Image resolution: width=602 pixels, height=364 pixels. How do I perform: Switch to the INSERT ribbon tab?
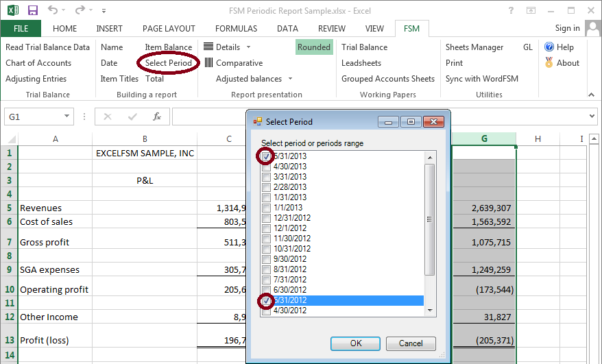[x=110, y=28]
